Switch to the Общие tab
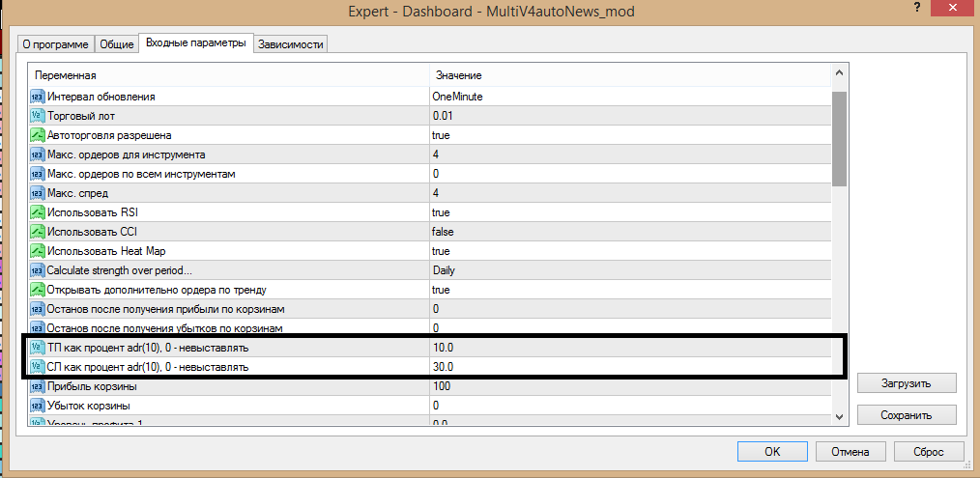 [x=117, y=44]
